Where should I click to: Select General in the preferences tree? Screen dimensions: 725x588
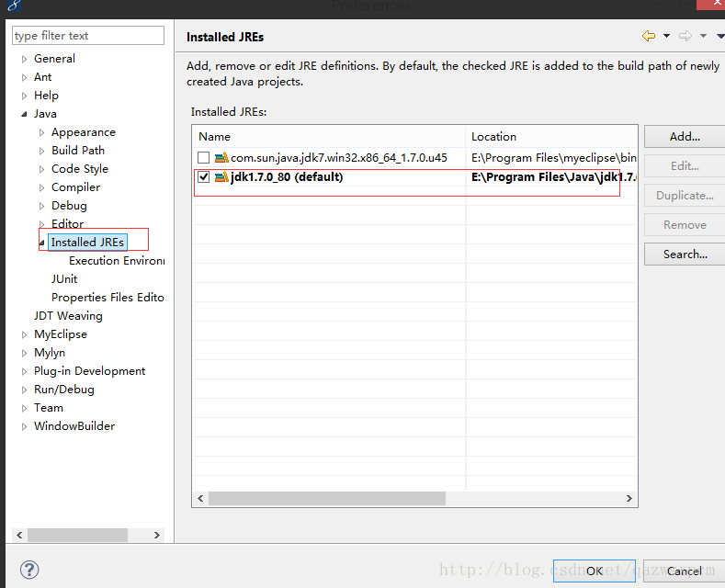54,59
